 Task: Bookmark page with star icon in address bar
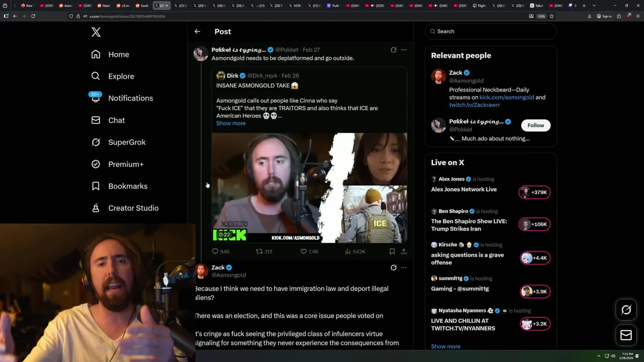(551, 16)
